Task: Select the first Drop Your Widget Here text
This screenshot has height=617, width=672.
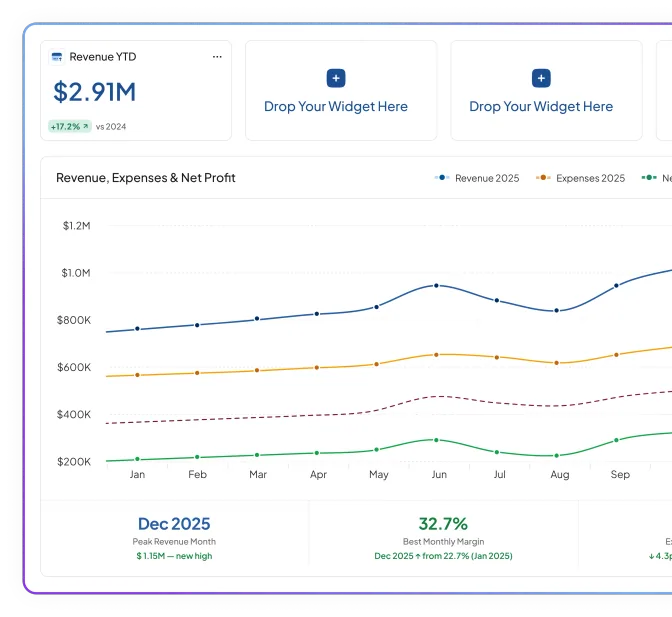Action: pyautogui.click(x=336, y=106)
